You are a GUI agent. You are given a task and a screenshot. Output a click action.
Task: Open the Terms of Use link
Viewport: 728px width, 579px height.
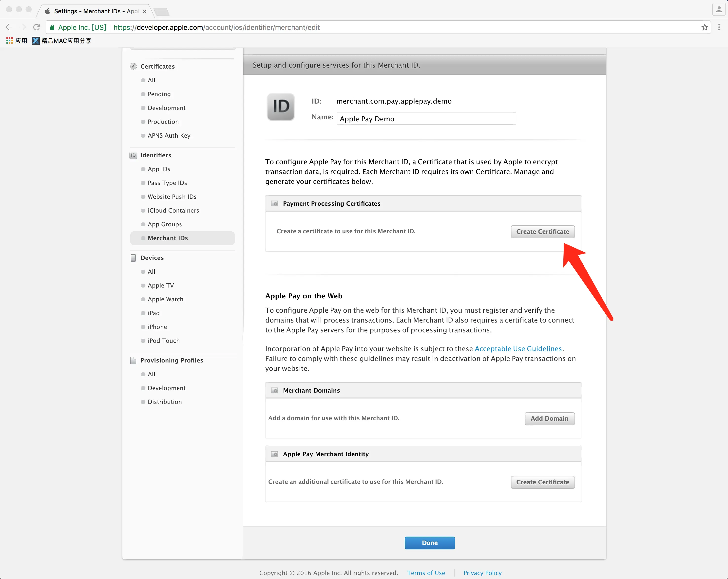[x=426, y=573]
